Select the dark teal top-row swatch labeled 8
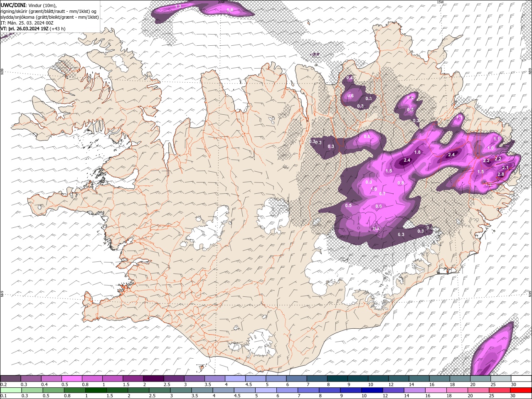Image resolution: width=532 pixels, height=399 pixels. [337, 379]
